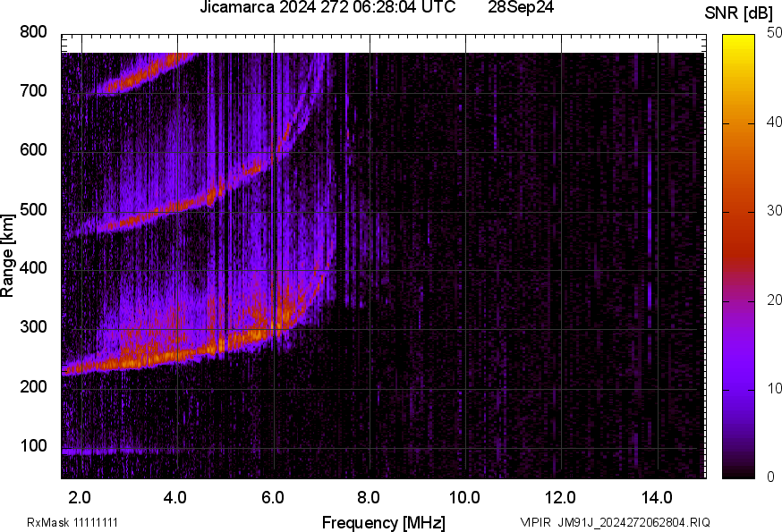Click the yellow top of the SNR colorbar
Image resolution: width=782 pixels, height=532 pixels.
[x=739, y=39]
